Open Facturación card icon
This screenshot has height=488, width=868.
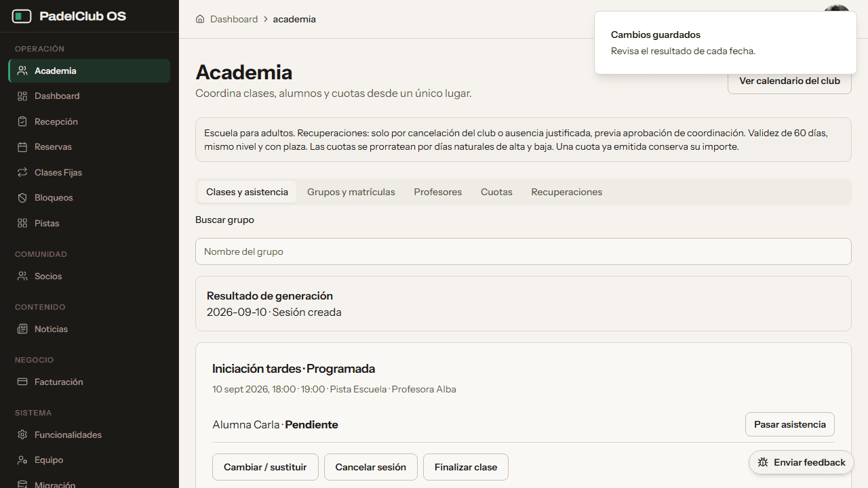[22, 382]
